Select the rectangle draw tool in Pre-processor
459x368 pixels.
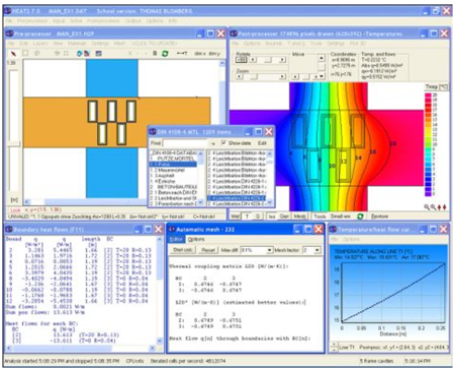coord(25,53)
